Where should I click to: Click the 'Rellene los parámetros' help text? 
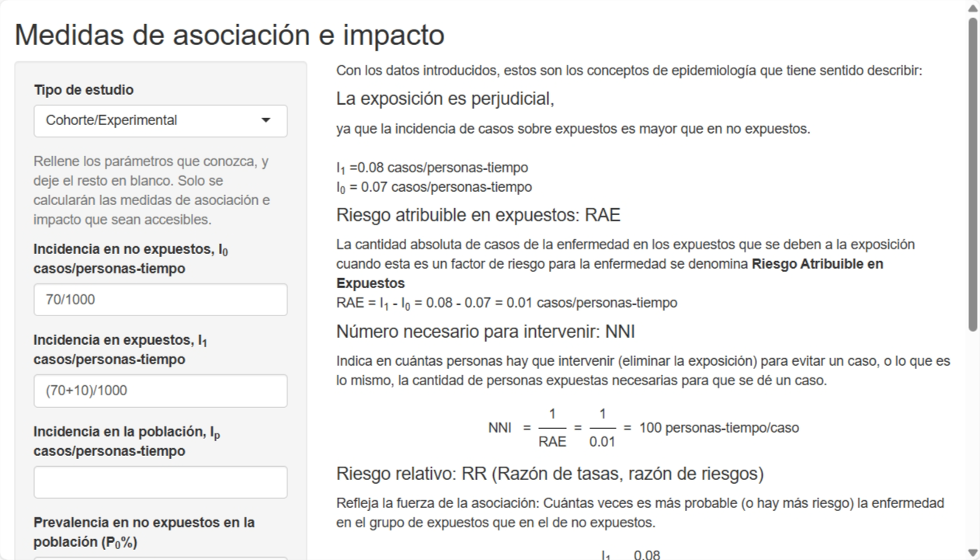tap(153, 191)
